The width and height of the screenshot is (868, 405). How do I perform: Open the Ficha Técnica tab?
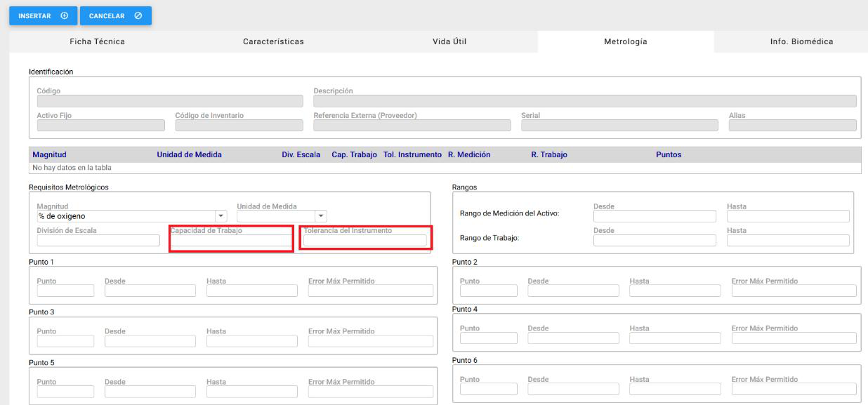[97, 41]
